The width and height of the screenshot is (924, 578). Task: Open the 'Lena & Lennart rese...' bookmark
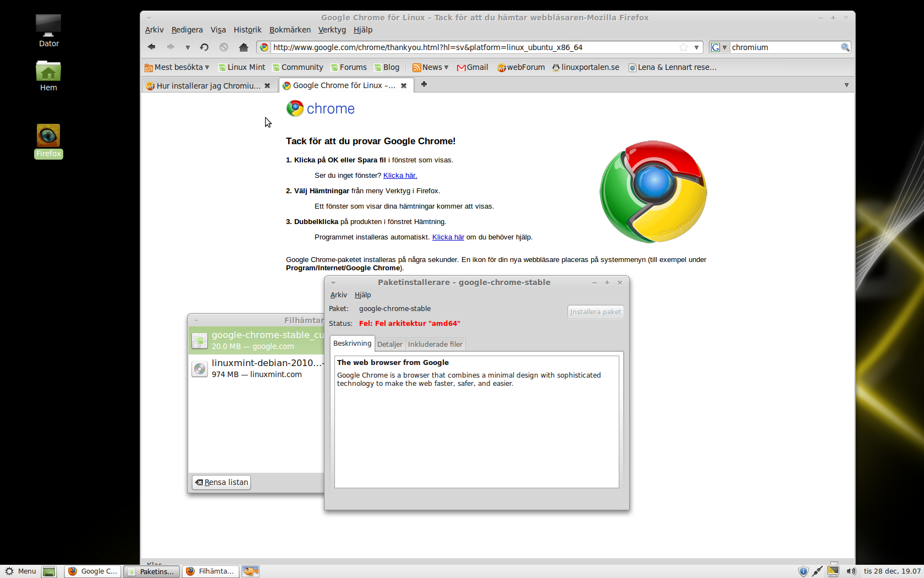coord(673,67)
